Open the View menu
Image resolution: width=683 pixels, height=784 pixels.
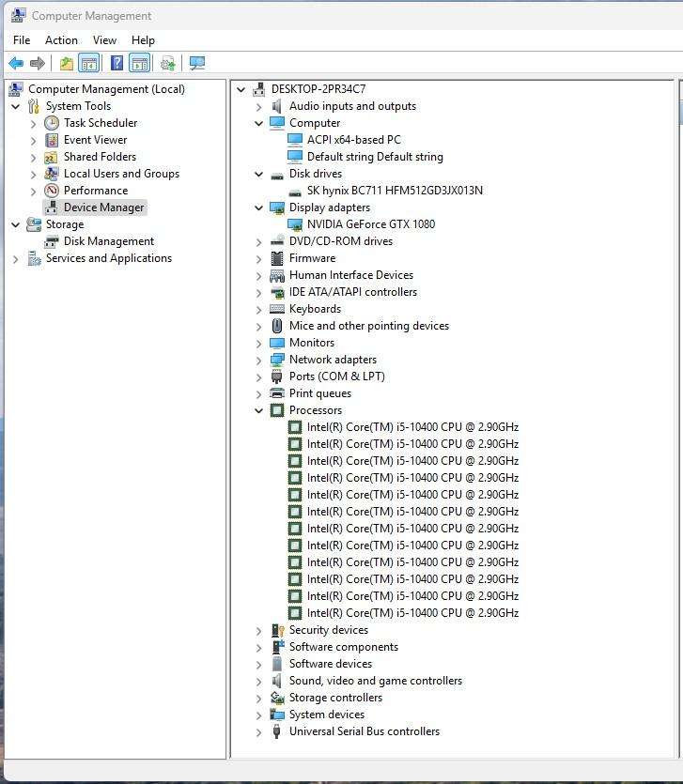[104, 40]
